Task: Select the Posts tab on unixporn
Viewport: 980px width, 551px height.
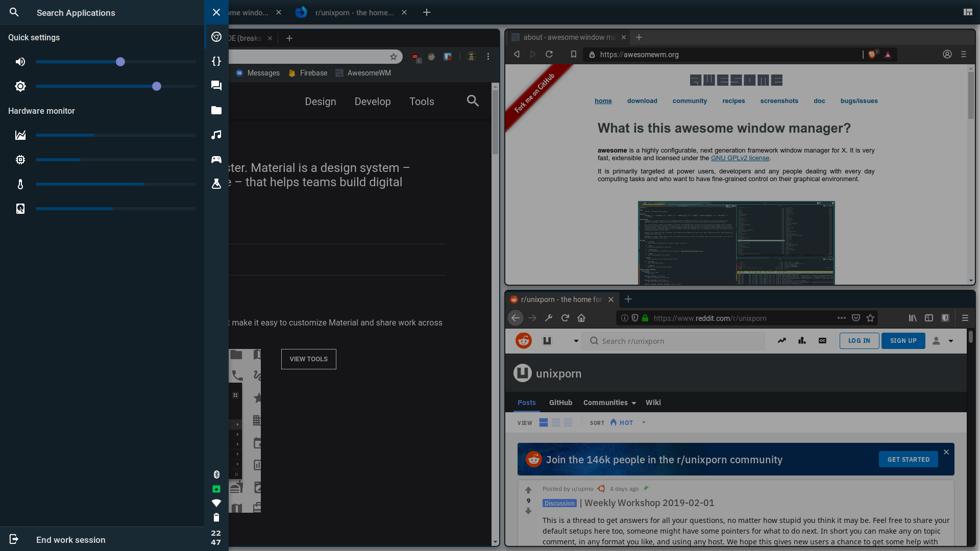Action: pyautogui.click(x=527, y=403)
